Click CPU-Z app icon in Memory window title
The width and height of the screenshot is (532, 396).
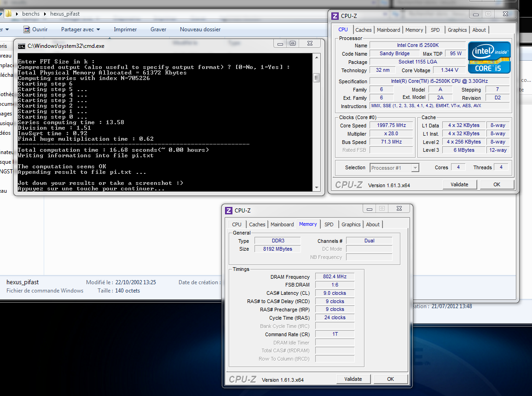pos(229,211)
